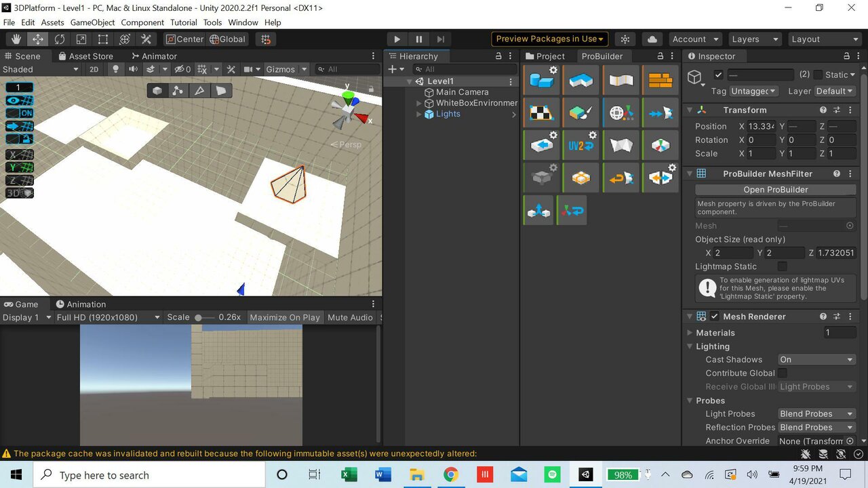Open ProBuilder Vertex Colors paint icon
This screenshot has width=868, height=488.
coord(581,113)
